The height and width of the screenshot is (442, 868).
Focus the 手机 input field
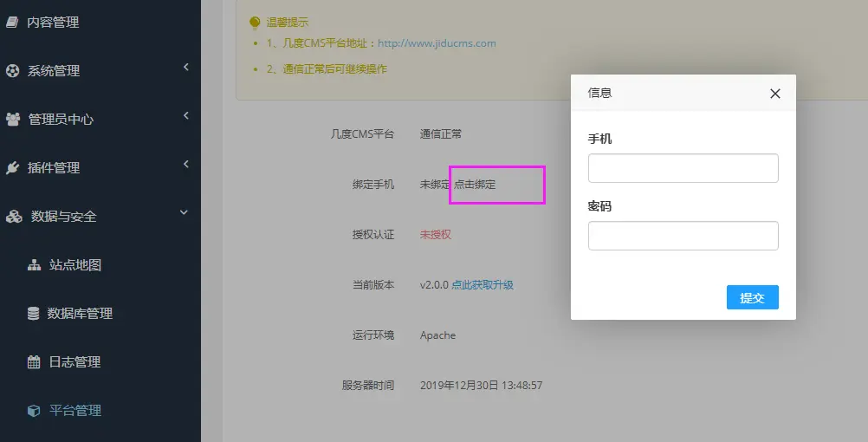click(x=683, y=168)
